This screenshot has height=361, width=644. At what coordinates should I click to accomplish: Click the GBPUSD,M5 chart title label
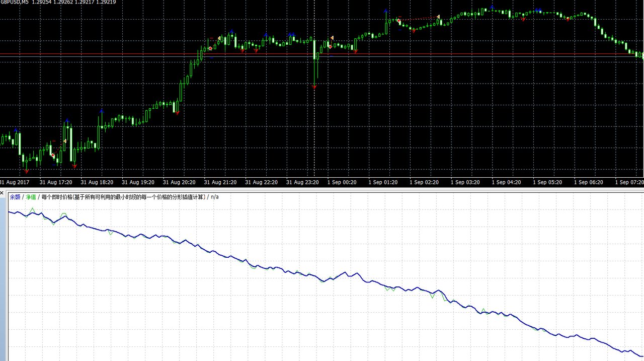tap(15, 3)
